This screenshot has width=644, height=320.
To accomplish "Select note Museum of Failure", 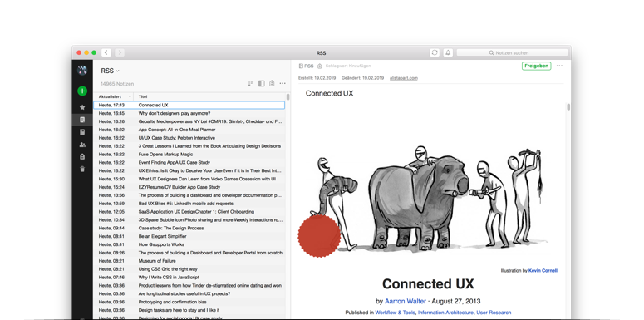I will pos(189,261).
